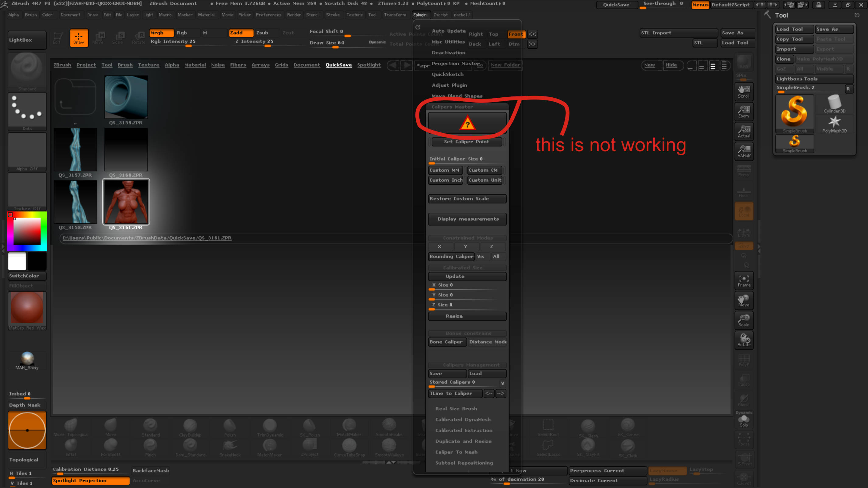868x488 pixels.
Task: Expand the panel with the >> chevron
Action: coord(532,44)
